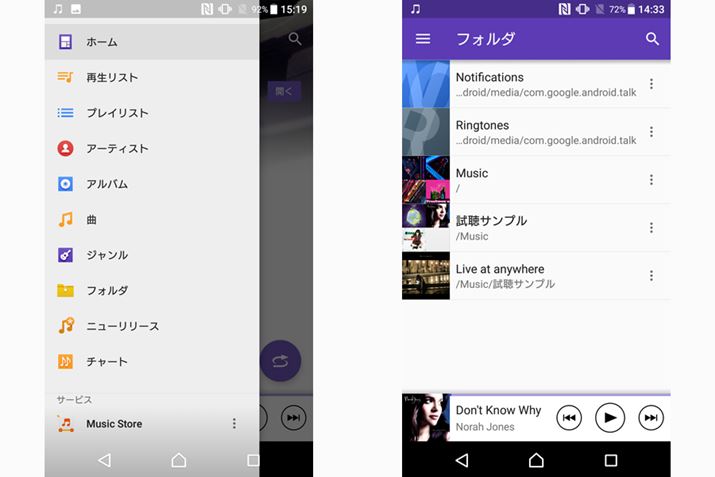Screen dimensions: 715x477
Task: Tap the Music Store icon
Action: (x=66, y=424)
